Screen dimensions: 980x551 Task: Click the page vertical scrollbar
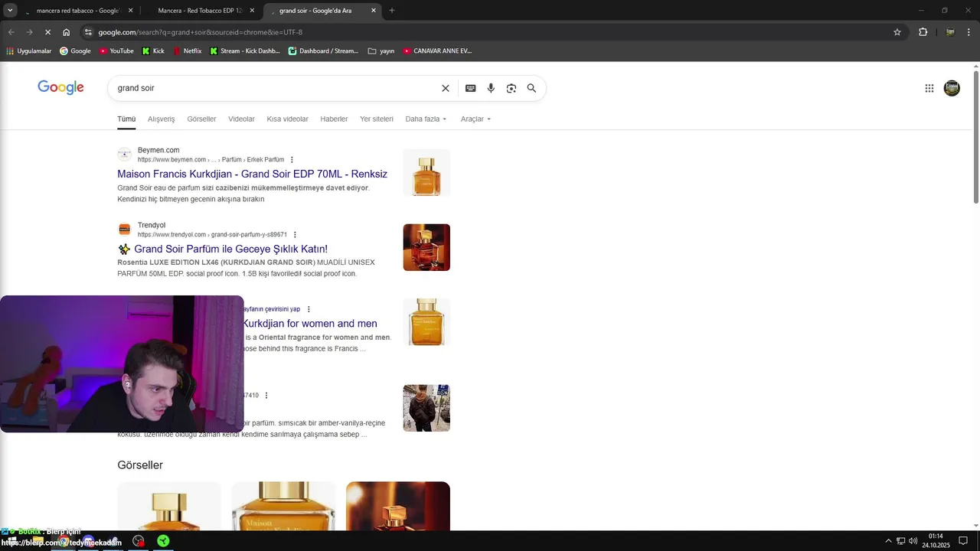[976, 138]
